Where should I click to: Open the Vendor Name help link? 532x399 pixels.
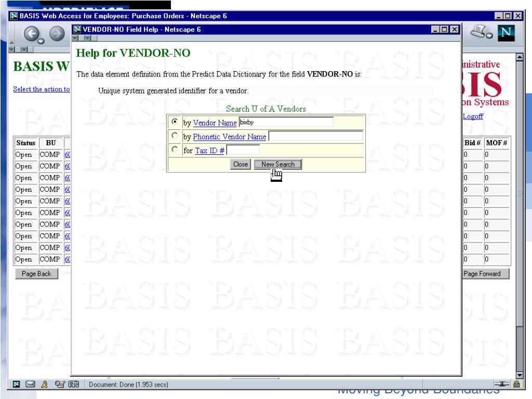click(215, 123)
